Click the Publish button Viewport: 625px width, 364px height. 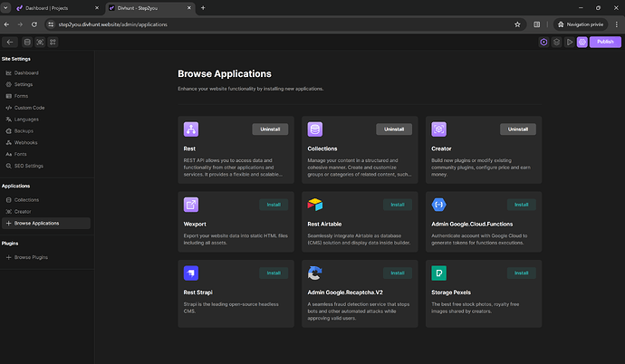click(x=605, y=42)
